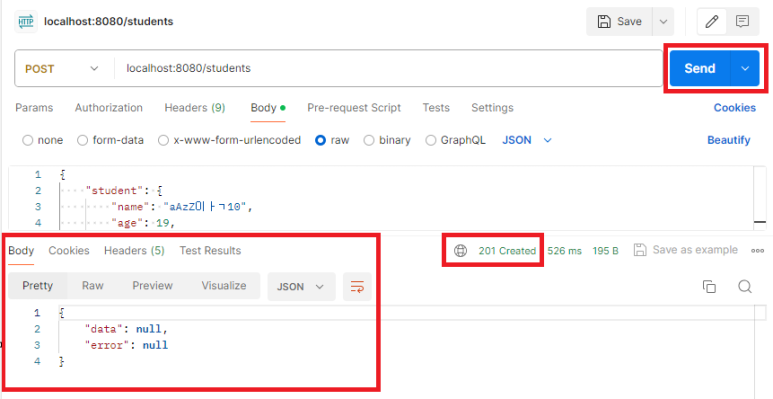Select the request Body tab
Image resolution: width=773 pixels, height=399 pixels.
pos(268,108)
